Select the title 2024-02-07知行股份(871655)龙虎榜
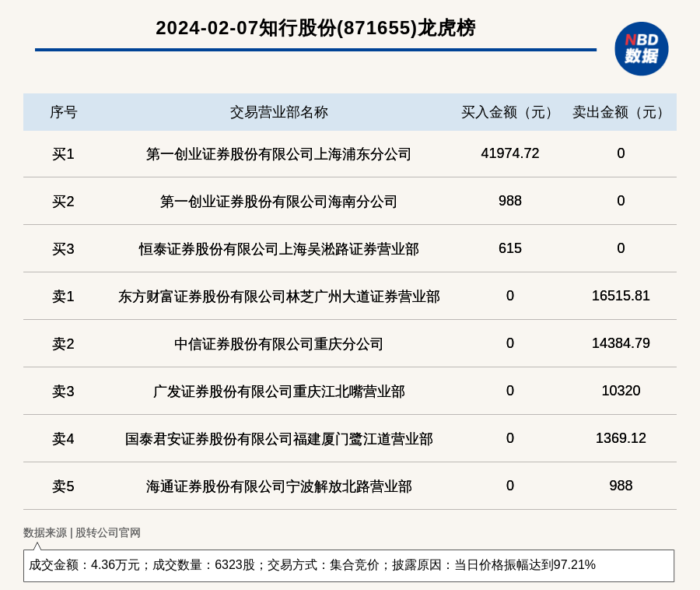 (x=316, y=28)
